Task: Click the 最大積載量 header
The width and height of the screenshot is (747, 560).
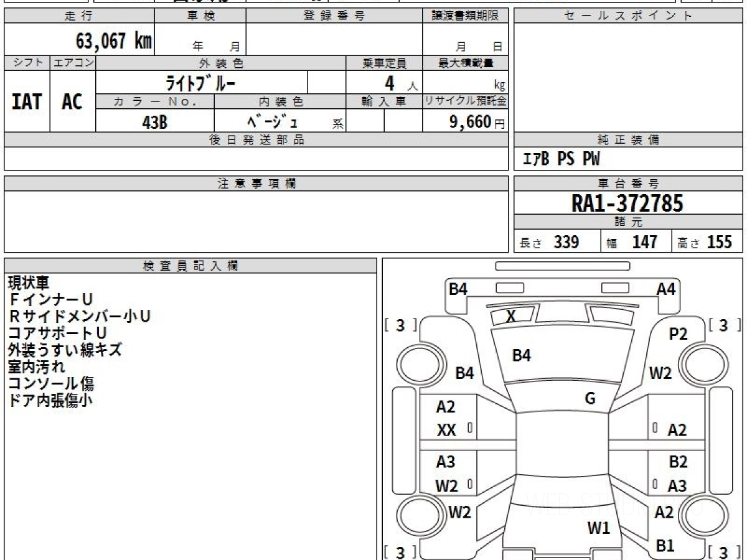Action: 466,63
